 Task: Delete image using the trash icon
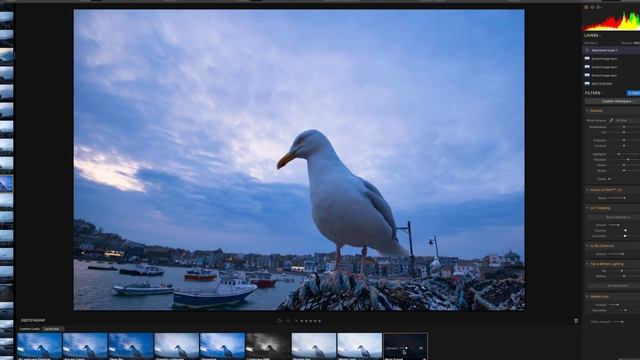coord(576,321)
